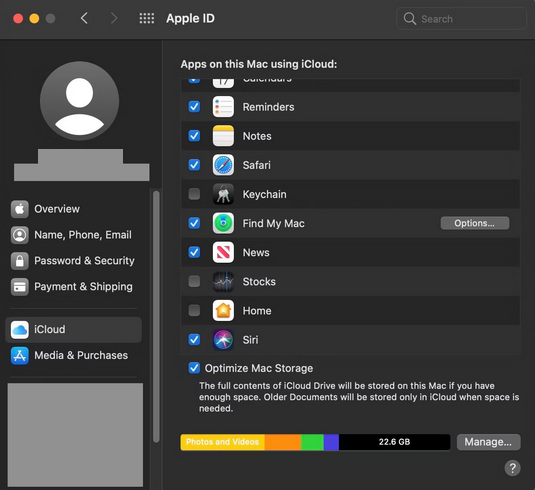Click the Siri orb icon
This screenshot has width=535, height=490.
coord(223,340)
